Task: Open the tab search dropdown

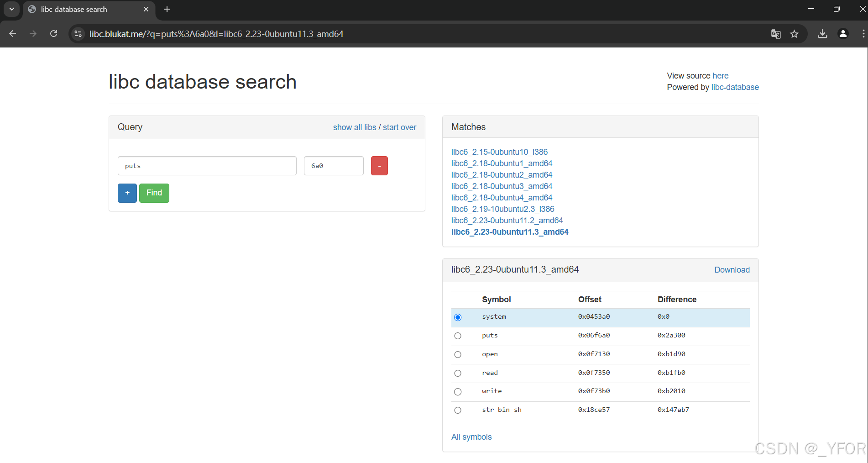Action: [x=11, y=9]
